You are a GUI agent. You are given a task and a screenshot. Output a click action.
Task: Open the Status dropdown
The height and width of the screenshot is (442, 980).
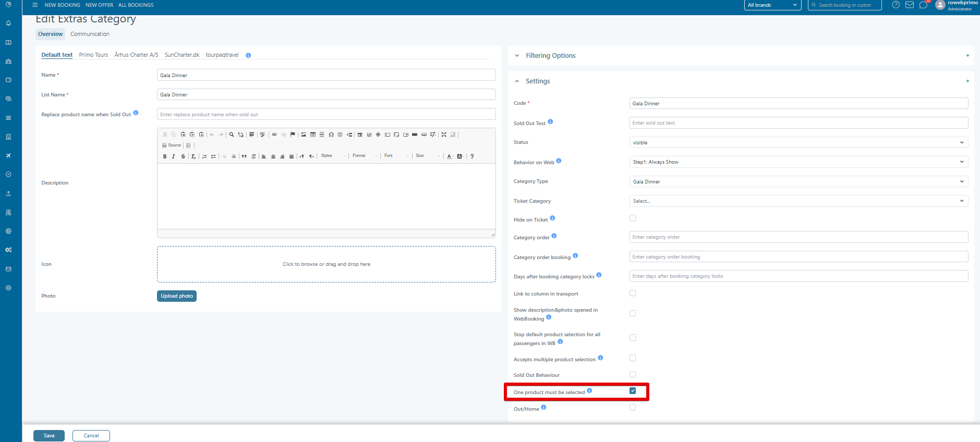[x=798, y=142]
